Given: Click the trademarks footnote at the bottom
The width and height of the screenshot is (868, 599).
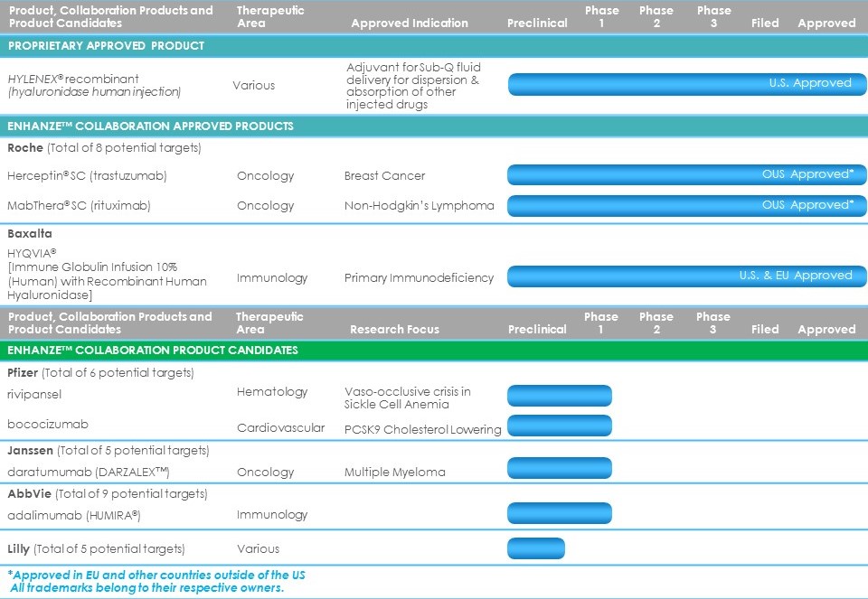Looking at the screenshot, I should (x=146, y=588).
